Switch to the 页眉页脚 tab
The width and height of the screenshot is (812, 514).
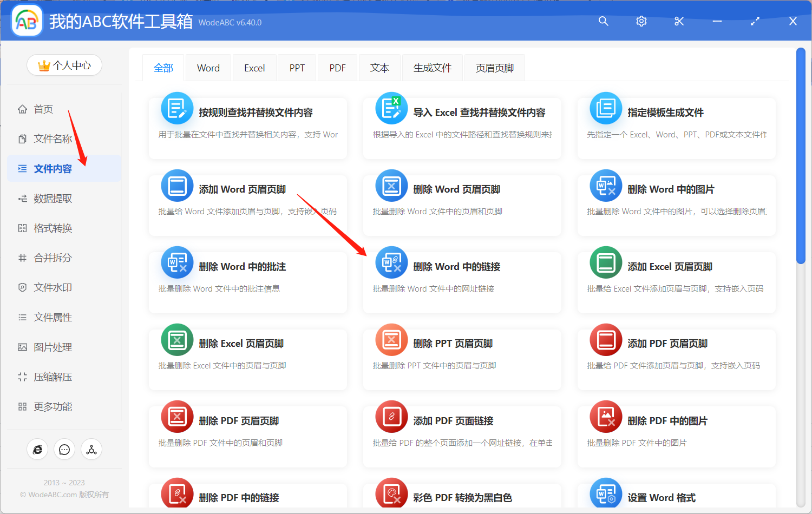click(x=494, y=67)
